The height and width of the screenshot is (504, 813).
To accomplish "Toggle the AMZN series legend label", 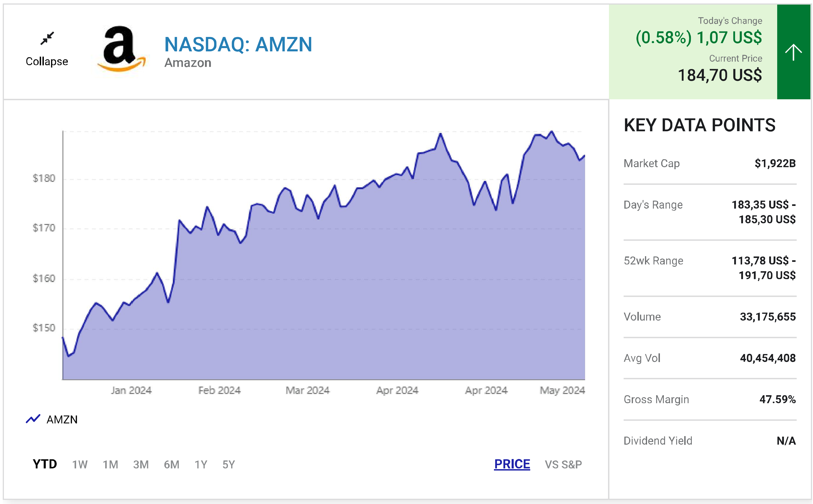I will click(x=62, y=419).
